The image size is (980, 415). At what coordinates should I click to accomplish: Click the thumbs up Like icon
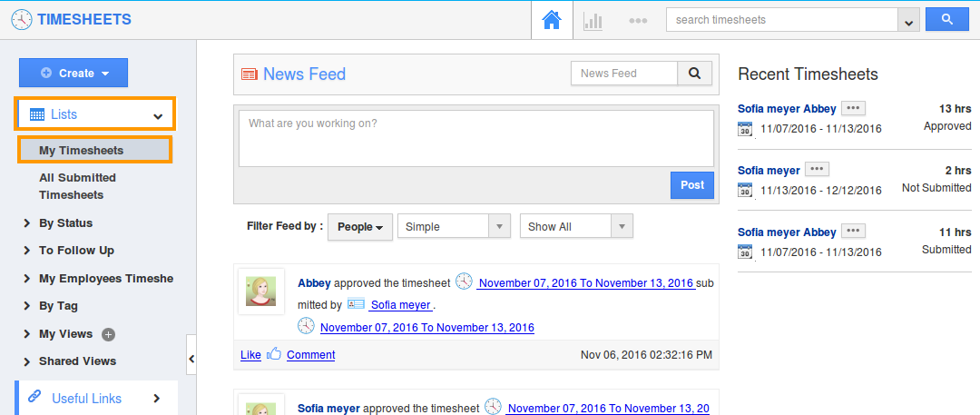point(274,355)
